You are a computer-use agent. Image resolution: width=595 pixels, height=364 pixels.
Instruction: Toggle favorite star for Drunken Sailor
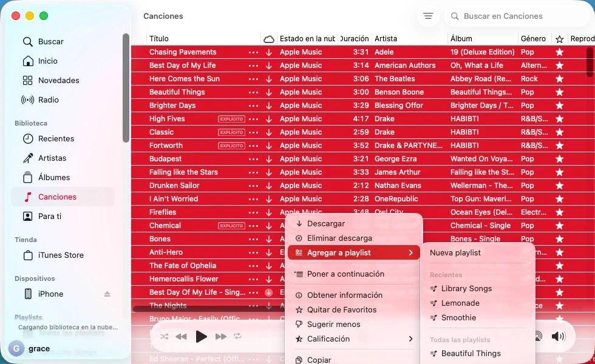click(x=559, y=186)
